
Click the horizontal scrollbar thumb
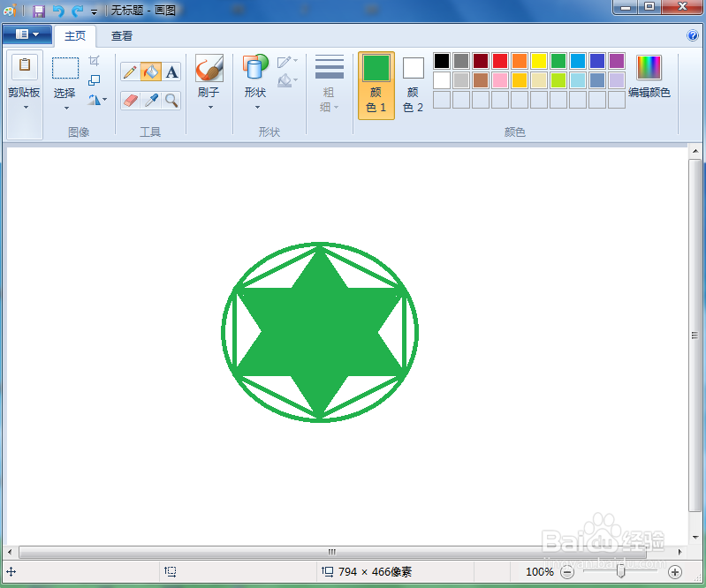[x=332, y=552]
